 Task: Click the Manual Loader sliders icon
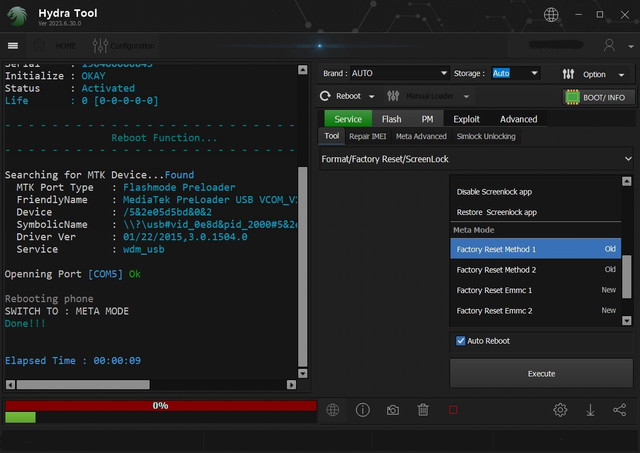coord(393,96)
